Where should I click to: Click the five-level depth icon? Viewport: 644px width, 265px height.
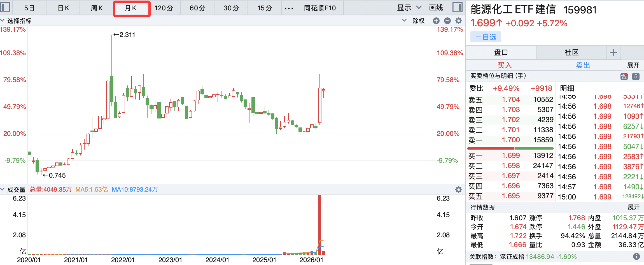(x=636, y=76)
